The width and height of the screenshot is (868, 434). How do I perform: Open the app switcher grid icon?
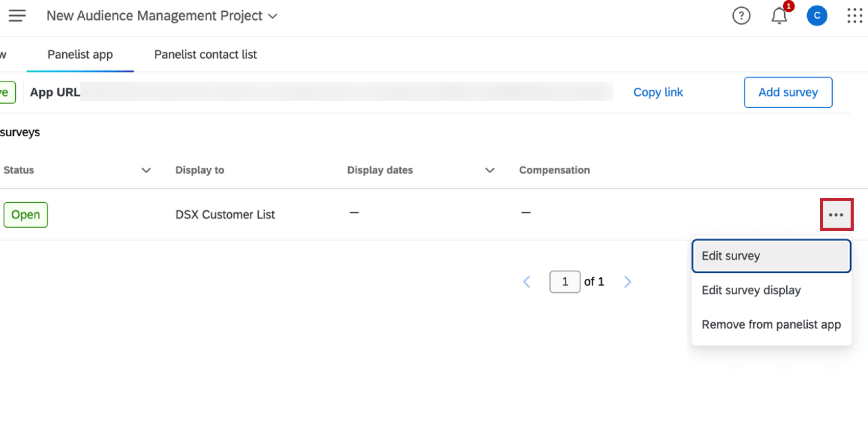(x=854, y=16)
